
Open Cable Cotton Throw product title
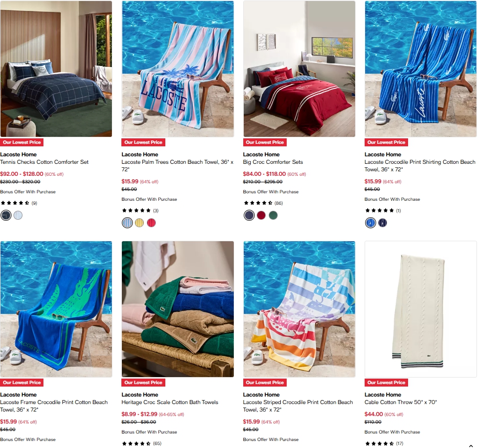tap(401, 402)
